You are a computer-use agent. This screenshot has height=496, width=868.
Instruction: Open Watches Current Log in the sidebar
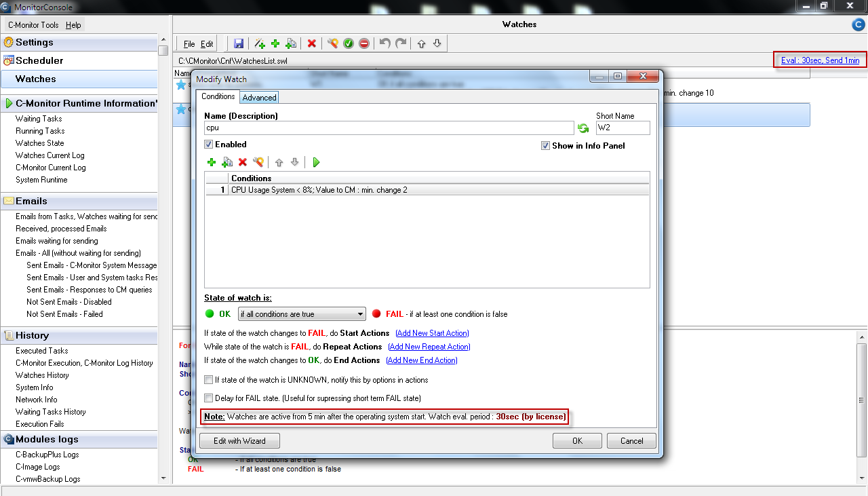pos(50,155)
